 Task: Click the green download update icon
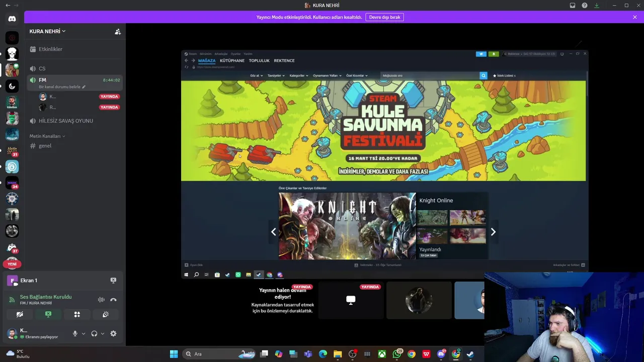click(597, 6)
